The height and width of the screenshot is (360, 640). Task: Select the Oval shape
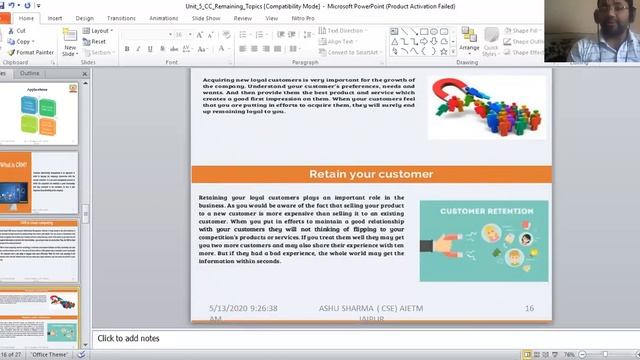pyautogui.click(x=434, y=31)
